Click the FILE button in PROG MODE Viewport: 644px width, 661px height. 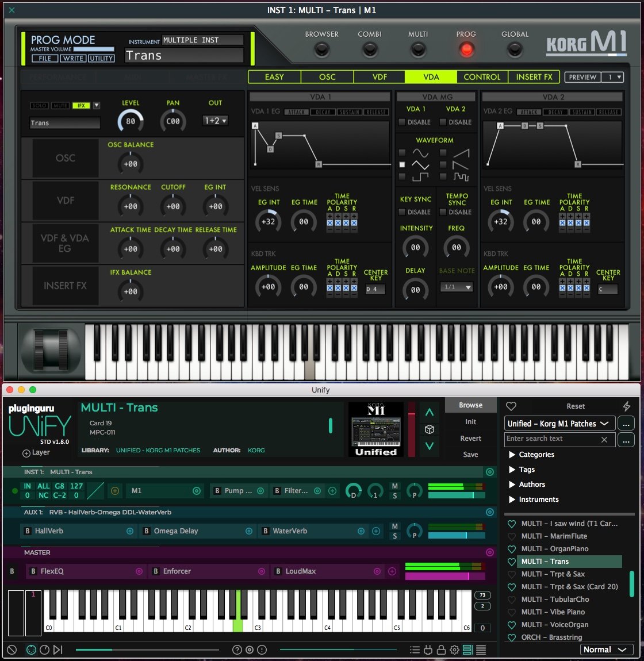[45, 58]
